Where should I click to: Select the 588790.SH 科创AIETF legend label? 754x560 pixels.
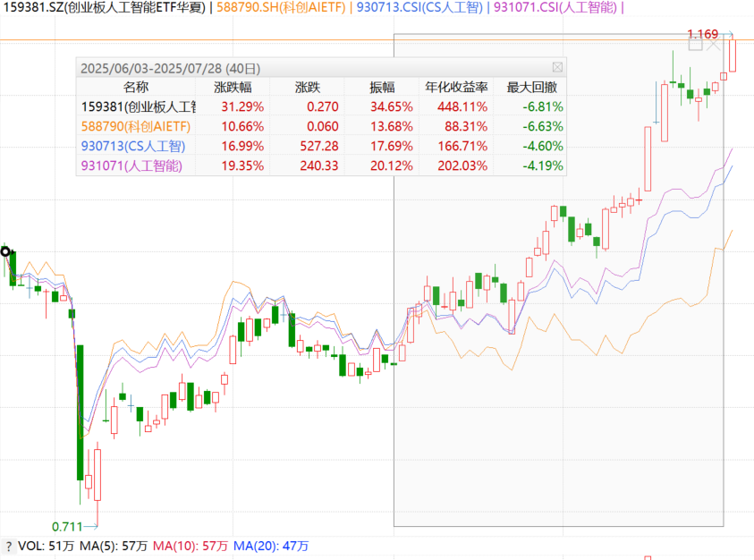click(x=281, y=7)
